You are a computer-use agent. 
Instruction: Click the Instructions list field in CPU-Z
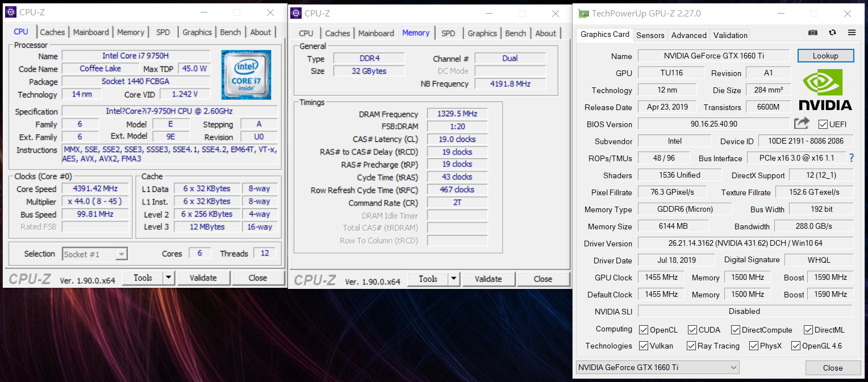coord(170,154)
